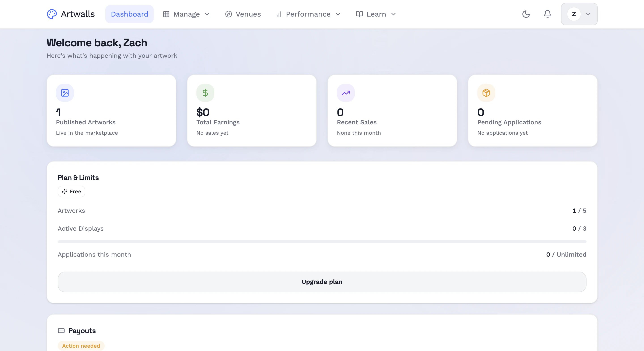Click the Total Earnings dollar icon

205,93
